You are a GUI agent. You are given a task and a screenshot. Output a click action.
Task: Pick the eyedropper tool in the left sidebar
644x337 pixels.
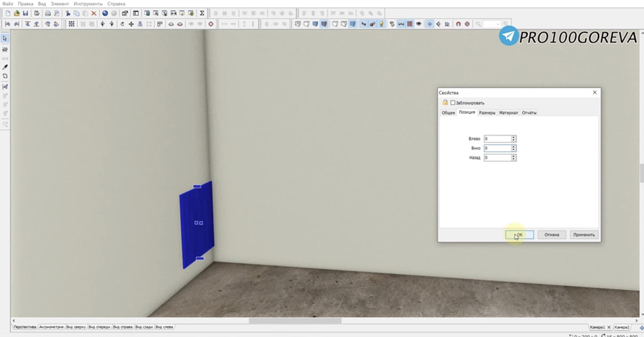pos(5,67)
